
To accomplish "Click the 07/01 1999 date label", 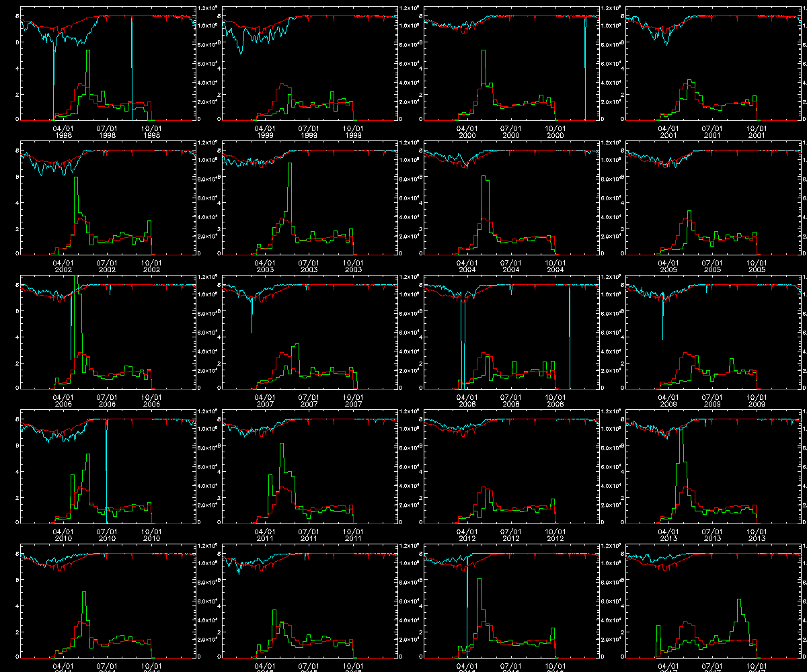I will point(309,131).
